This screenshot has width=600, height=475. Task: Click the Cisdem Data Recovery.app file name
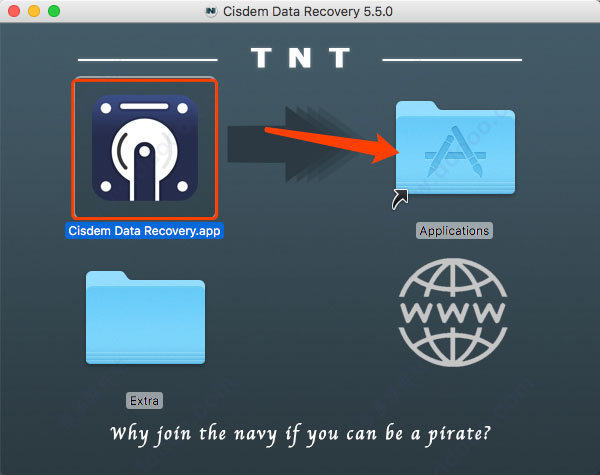pyautogui.click(x=144, y=231)
